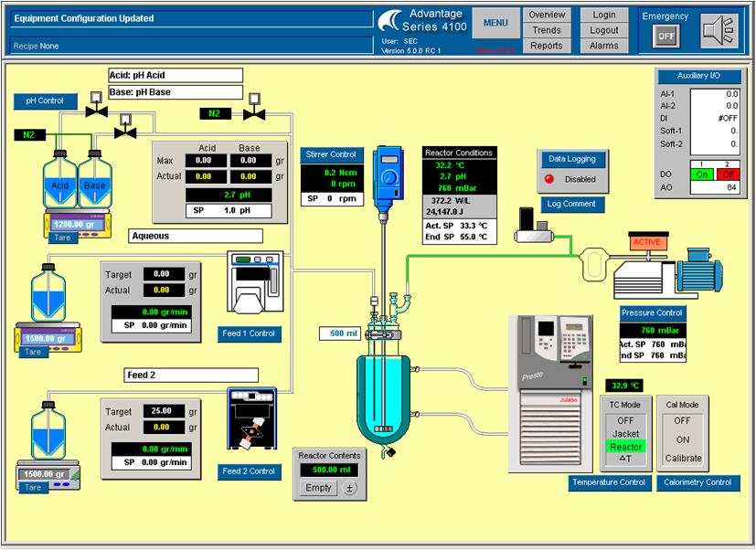Click the Log Comment button
756x550 pixels.
[572, 204]
